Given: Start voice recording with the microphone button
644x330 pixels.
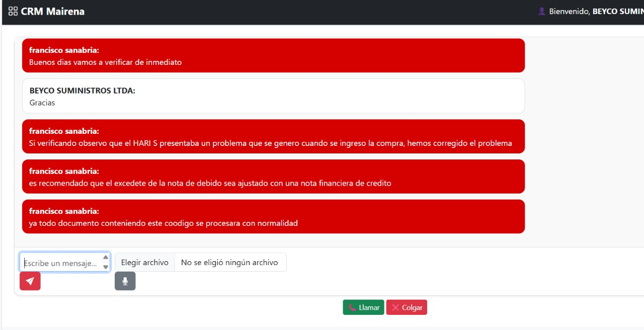Looking at the screenshot, I should [125, 281].
